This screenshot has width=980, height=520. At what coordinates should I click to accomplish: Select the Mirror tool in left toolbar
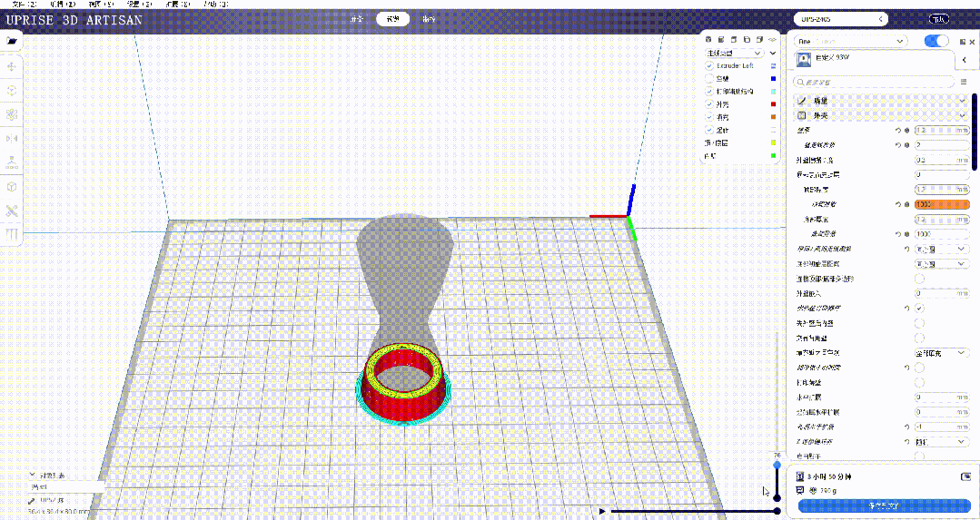[12, 138]
